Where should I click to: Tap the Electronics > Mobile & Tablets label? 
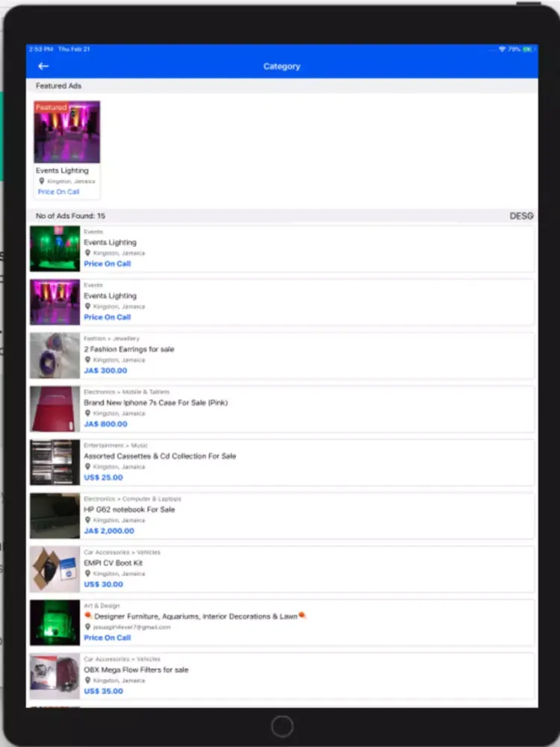[127, 391]
